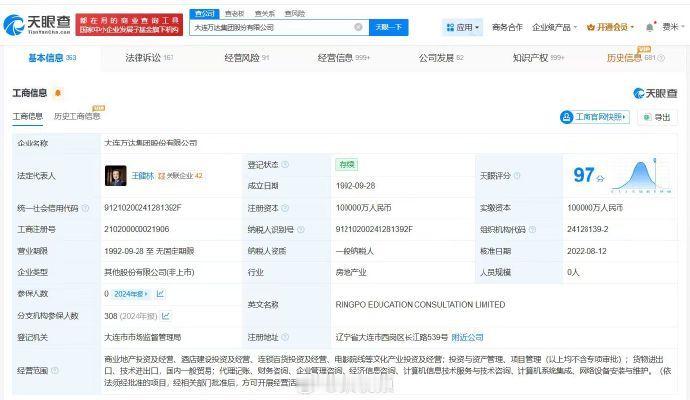Select the 查风险 search tab

294,14
